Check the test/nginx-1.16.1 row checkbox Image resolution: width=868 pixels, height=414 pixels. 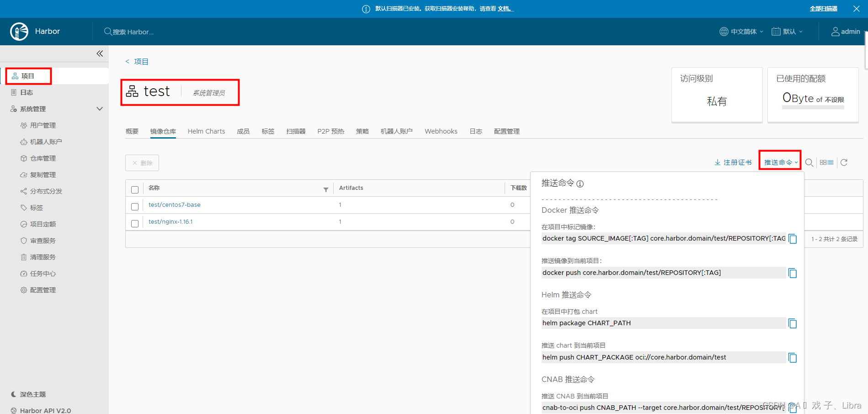pos(135,223)
